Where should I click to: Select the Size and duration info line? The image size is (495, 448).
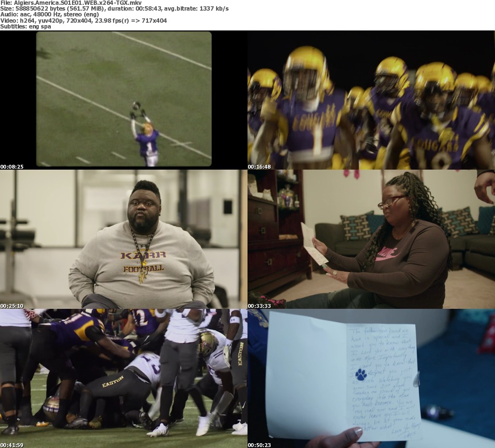click(x=114, y=9)
